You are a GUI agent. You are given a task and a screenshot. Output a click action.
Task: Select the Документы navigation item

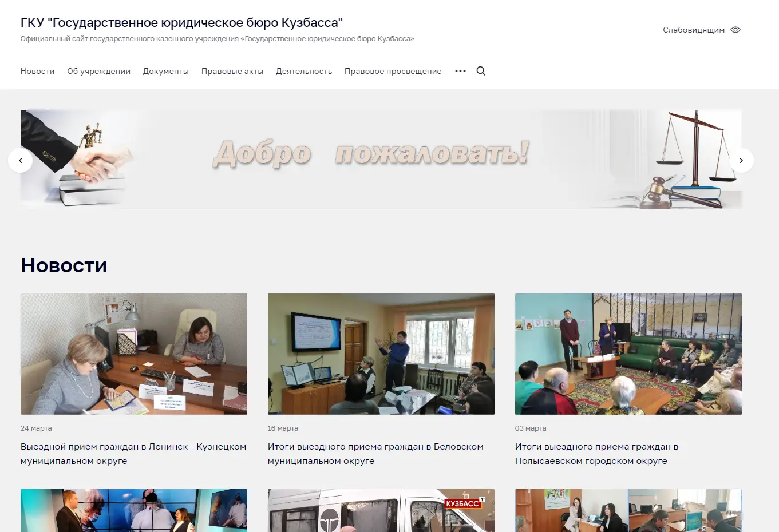(166, 71)
